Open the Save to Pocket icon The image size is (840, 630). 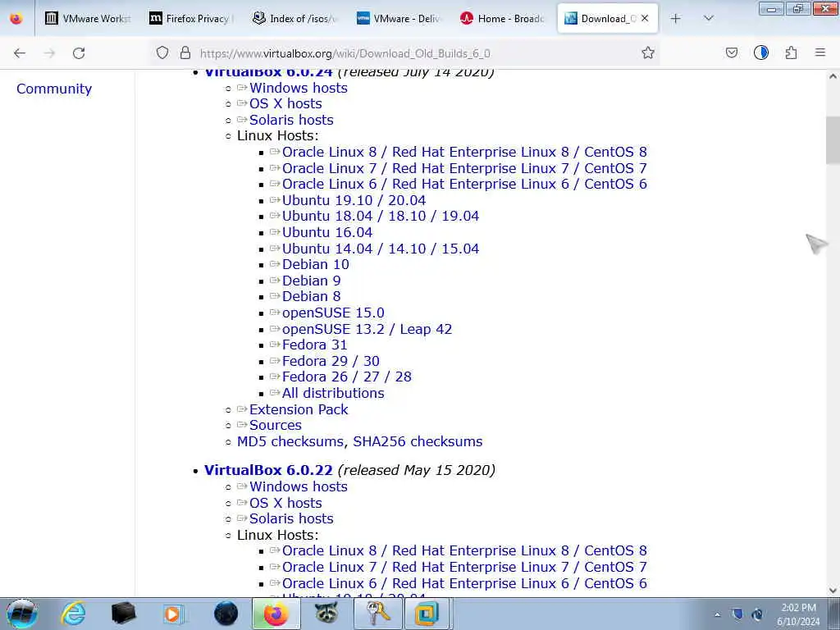tap(731, 52)
